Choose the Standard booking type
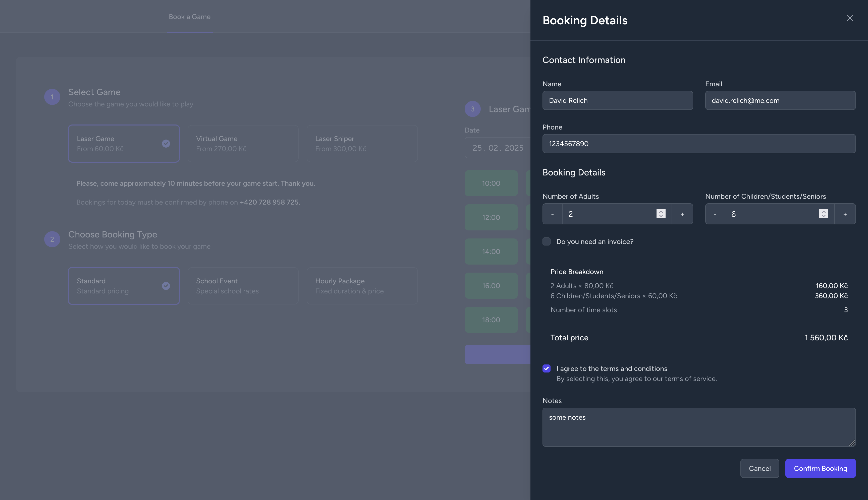The width and height of the screenshot is (868, 500). 124,286
